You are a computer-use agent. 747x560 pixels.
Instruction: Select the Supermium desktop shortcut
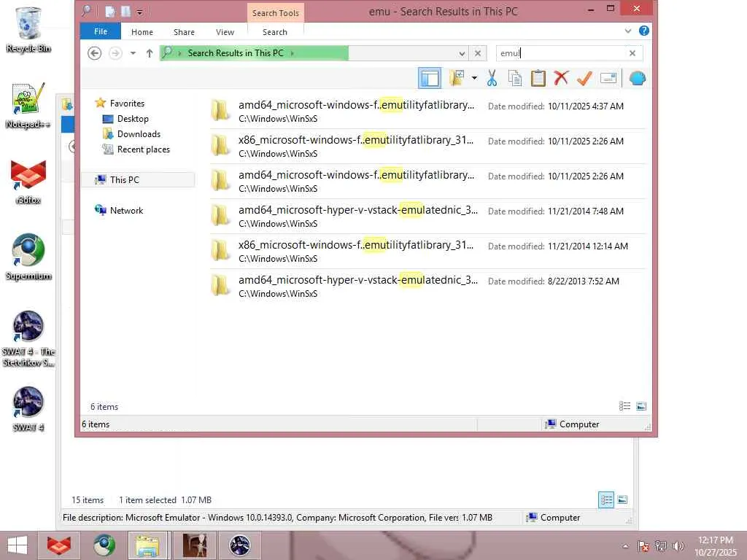(28, 257)
